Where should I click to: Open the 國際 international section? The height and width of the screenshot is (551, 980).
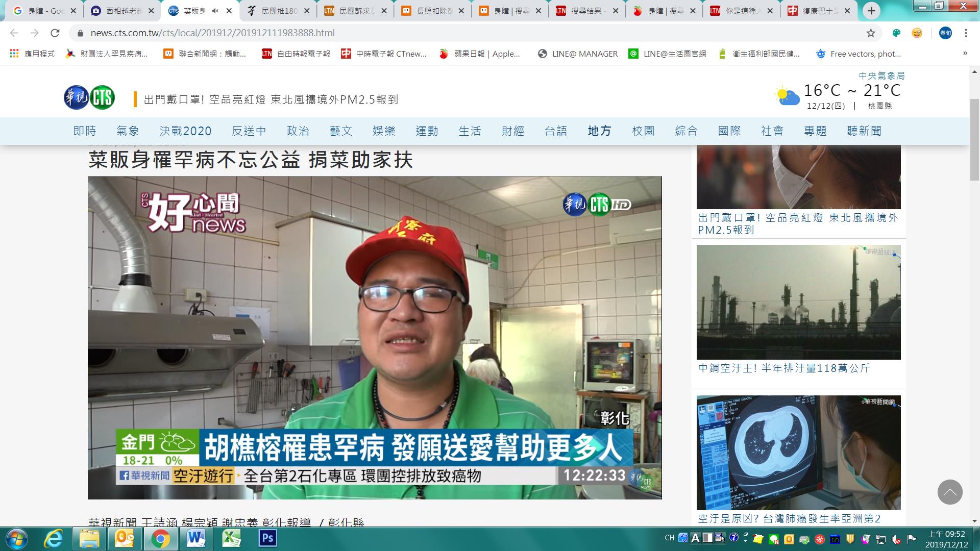pyautogui.click(x=729, y=131)
